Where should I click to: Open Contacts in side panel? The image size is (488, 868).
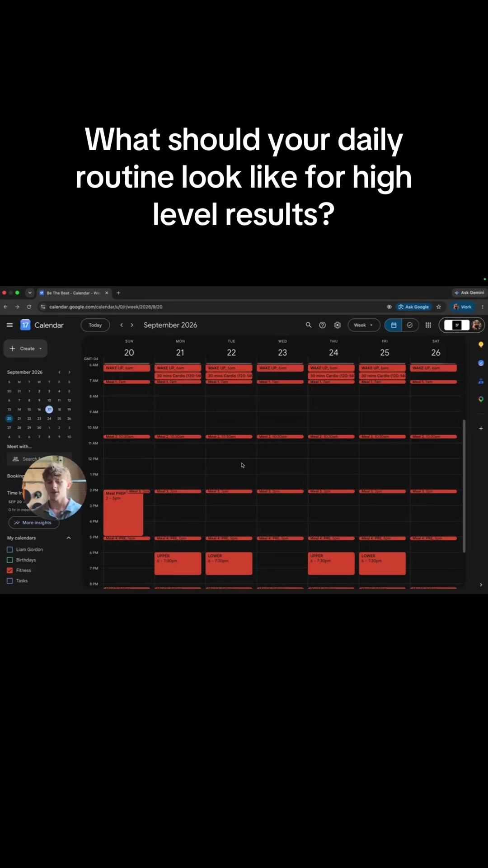coord(481,381)
